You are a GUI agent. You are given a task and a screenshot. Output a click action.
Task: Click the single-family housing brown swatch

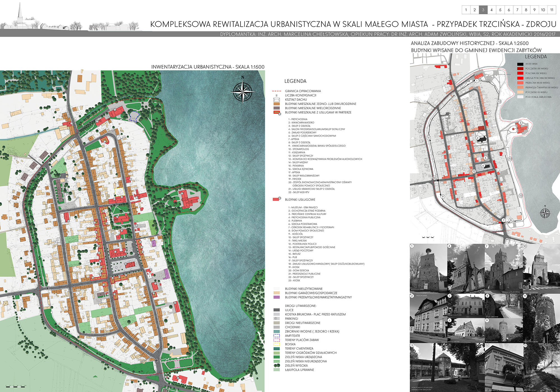pyautogui.click(x=277, y=104)
